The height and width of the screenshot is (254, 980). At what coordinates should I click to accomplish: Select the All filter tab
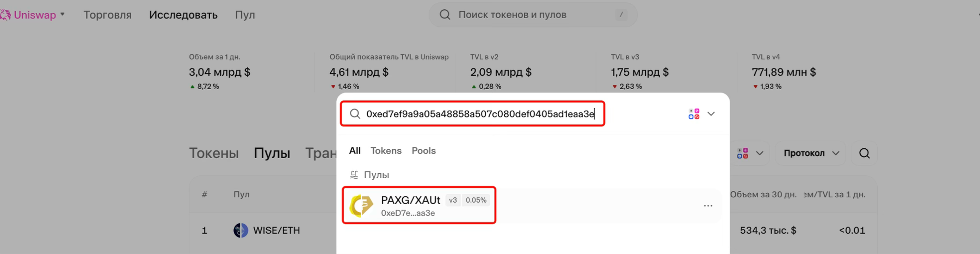click(355, 151)
